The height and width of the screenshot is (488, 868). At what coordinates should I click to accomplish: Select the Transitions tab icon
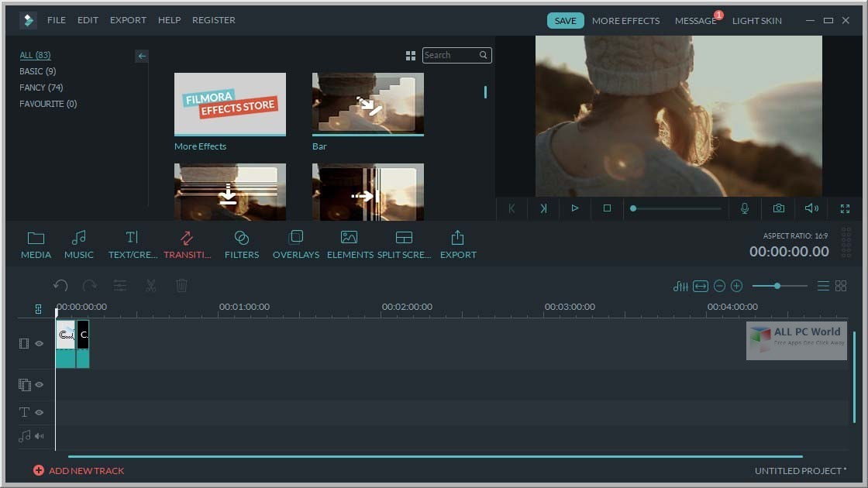188,237
